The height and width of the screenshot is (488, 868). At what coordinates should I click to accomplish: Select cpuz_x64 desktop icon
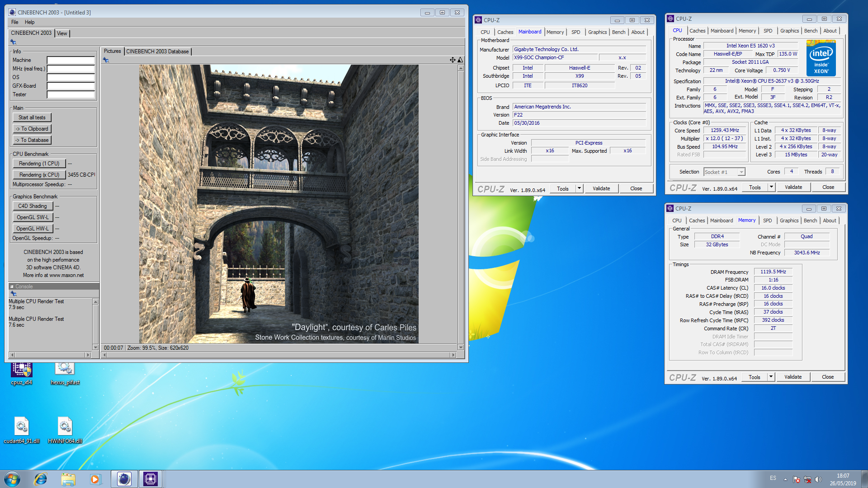[x=22, y=374]
